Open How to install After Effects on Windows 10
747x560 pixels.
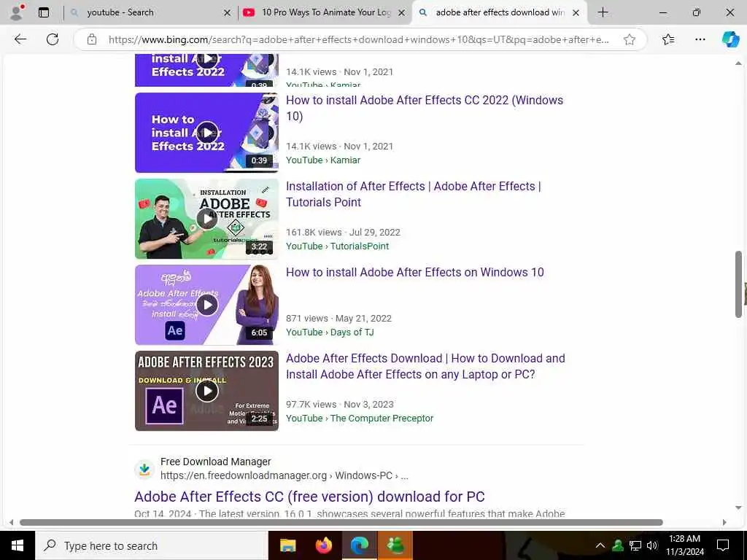[x=414, y=273]
